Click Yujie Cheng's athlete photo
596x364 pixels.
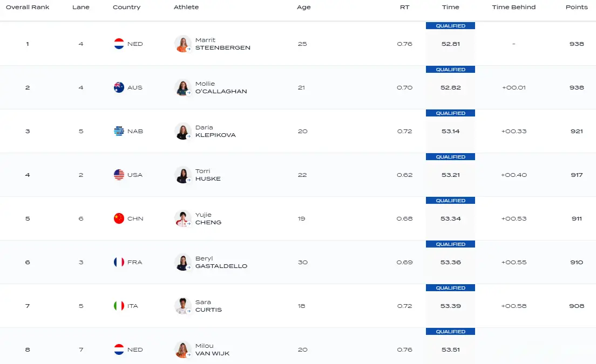(183, 218)
